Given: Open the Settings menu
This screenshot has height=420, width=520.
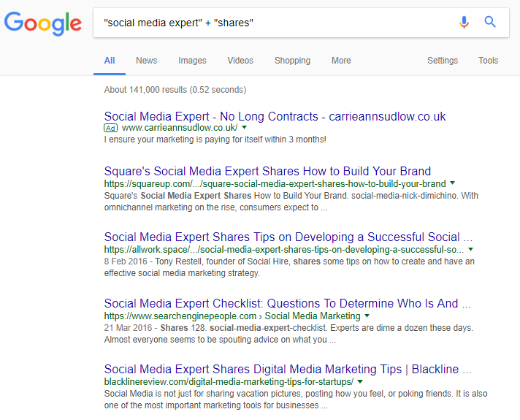Looking at the screenshot, I should [443, 61].
